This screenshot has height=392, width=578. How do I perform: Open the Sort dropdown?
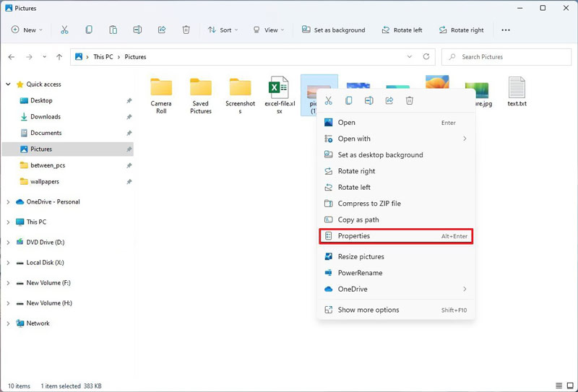click(223, 30)
